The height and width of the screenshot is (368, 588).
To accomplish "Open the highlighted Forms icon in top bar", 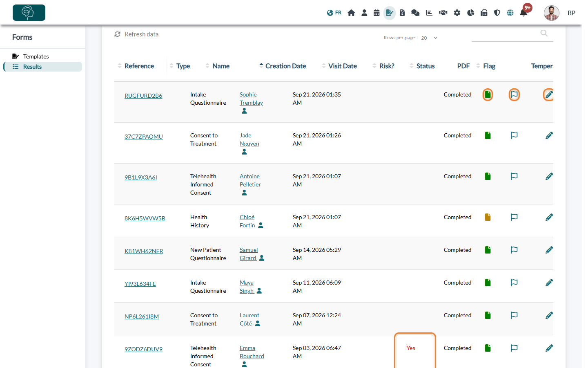I will point(390,13).
